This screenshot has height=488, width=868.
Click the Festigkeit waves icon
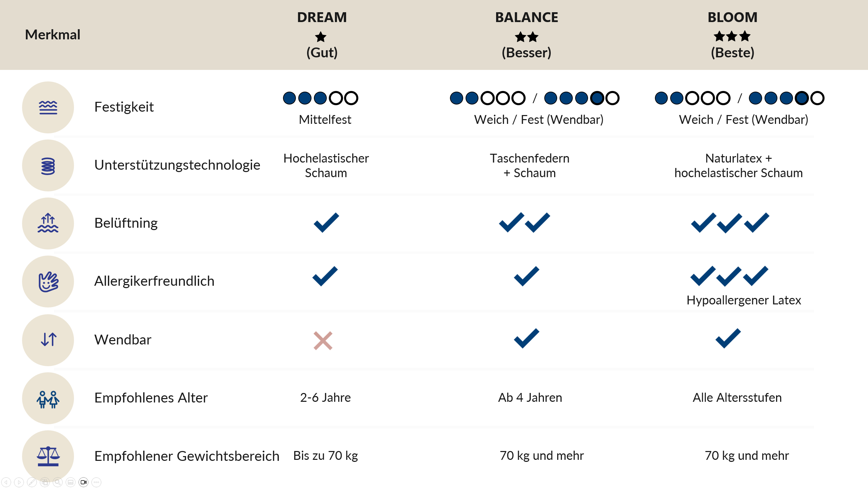[x=48, y=107]
